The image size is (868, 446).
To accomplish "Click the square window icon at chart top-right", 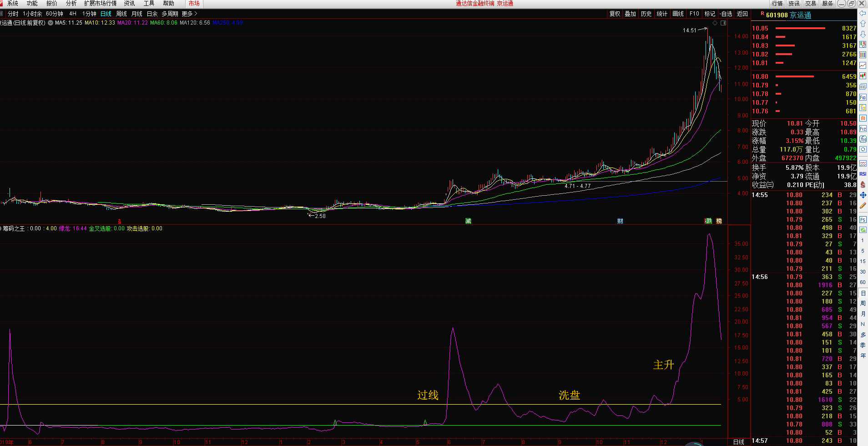I will tap(723, 23).
